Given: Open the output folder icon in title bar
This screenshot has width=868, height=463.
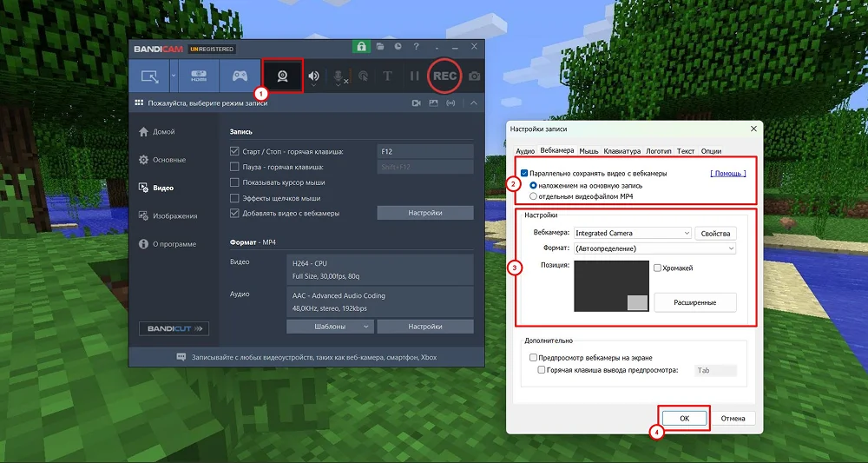Looking at the screenshot, I should coord(380,47).
